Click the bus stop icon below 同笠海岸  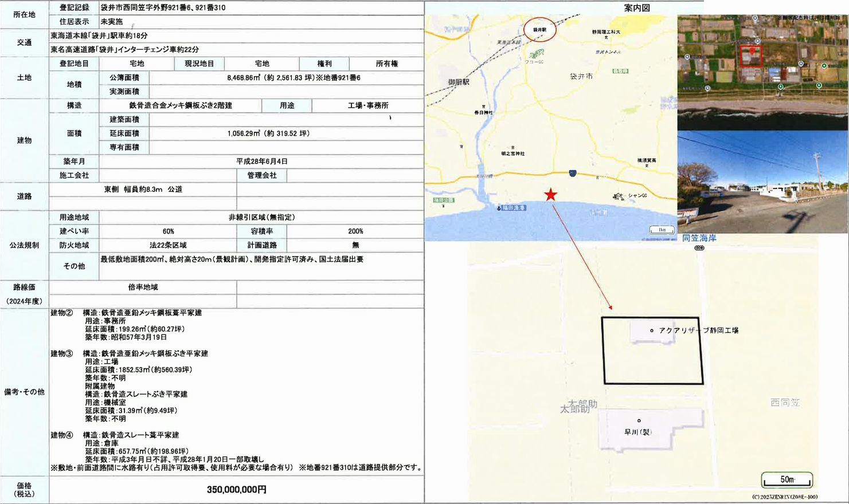pos(699,248)
